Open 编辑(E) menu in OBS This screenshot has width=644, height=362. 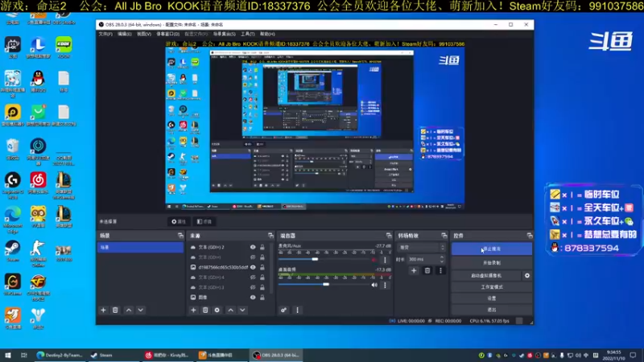pyautogui.click(x=125, y=34)
